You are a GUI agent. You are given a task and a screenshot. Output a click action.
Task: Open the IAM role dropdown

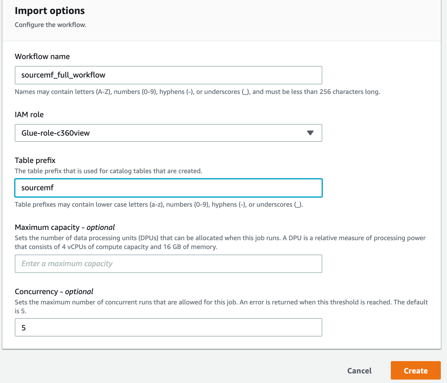[168, 133]
